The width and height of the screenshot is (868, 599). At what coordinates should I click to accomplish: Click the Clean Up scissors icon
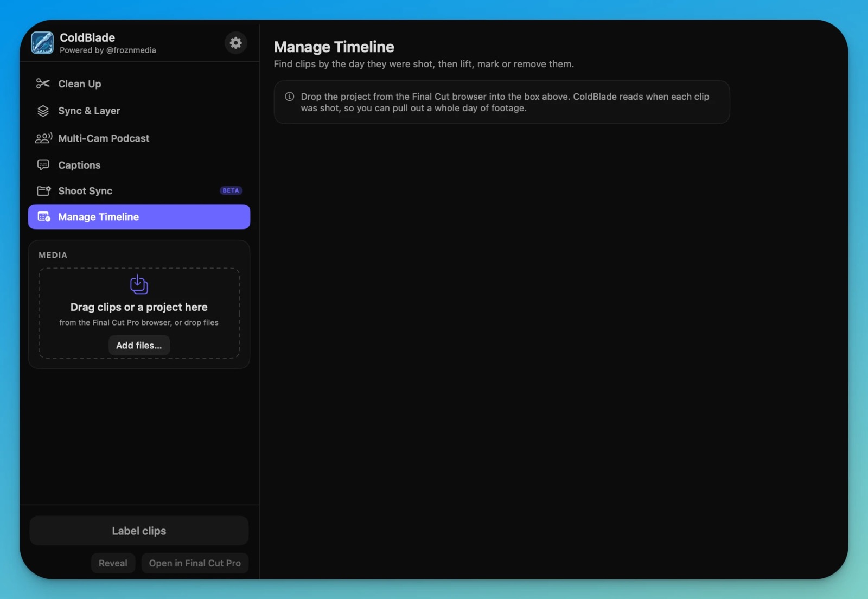[43, 84]
